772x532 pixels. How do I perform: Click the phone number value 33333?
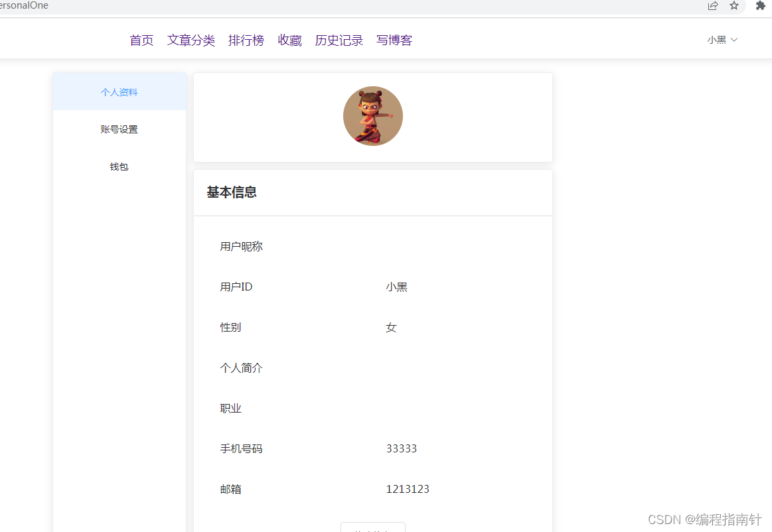[x=401, y=448]
